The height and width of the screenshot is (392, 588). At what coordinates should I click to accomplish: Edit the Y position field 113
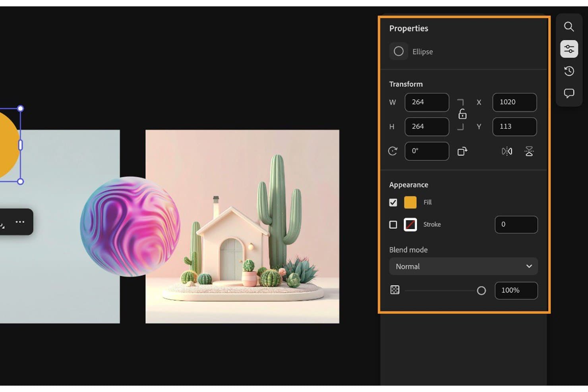[x=514, y=126]
